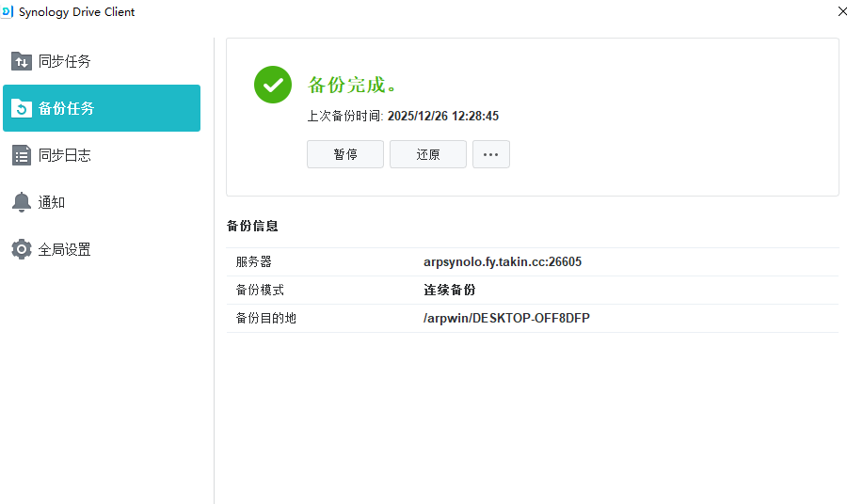847x504 pixels.
Task: Click the 连续备份 backup mode value
Action: pyautogui.click(x=450, y=290)
